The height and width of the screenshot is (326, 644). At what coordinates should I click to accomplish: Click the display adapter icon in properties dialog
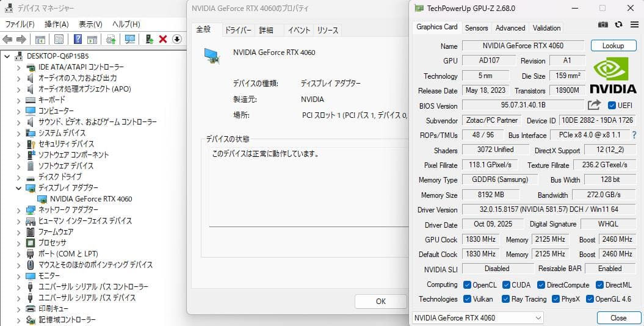212,56
